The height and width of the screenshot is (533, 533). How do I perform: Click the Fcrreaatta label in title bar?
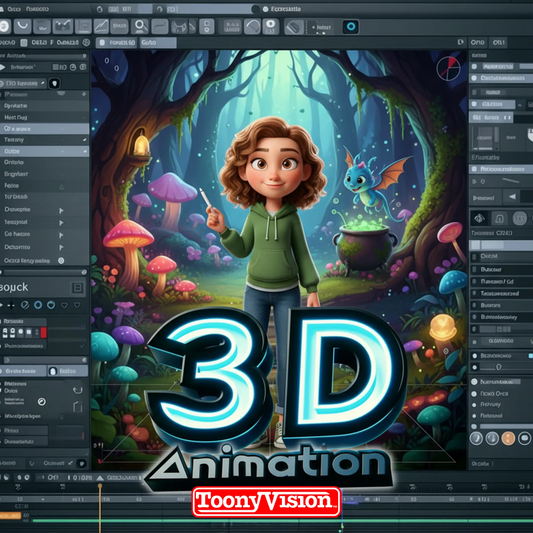[x=286, y=9]
